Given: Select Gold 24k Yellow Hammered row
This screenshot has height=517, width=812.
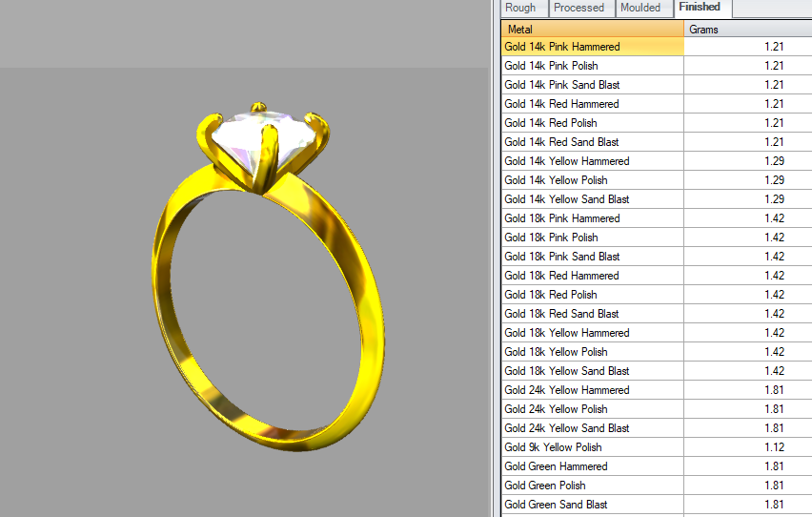Looking at the screenshot, I should coord(566,390).
